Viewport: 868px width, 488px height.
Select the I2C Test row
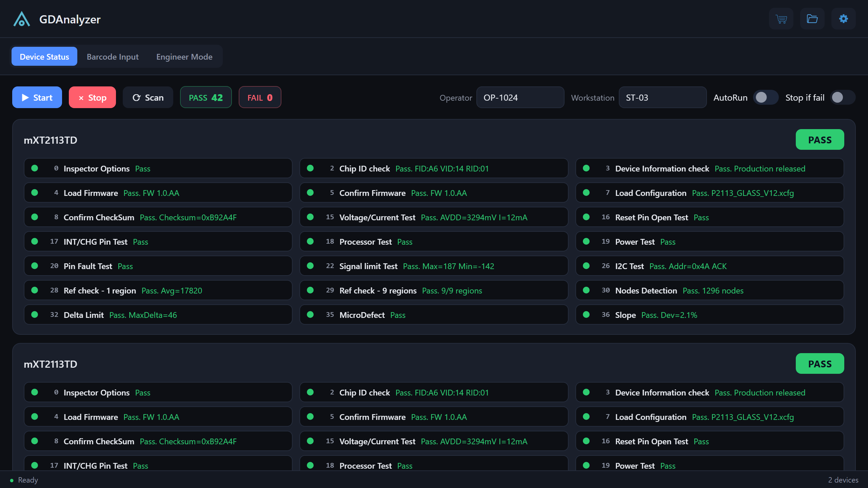point(710,266)
